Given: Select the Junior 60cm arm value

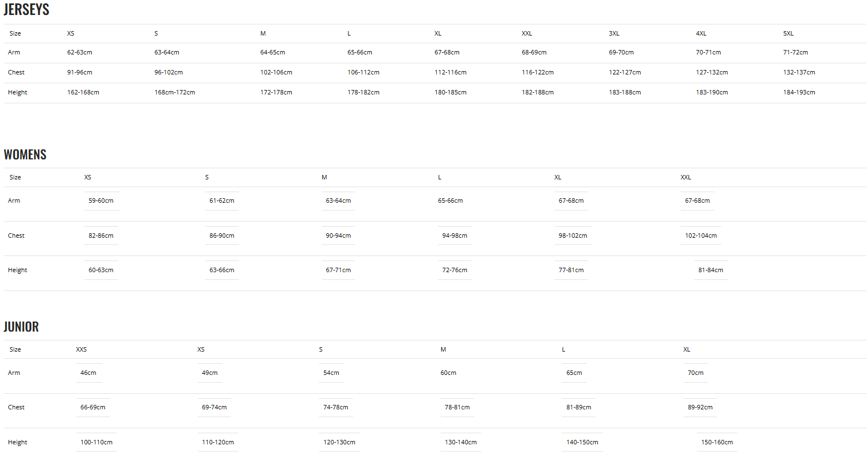Looking at the screenshot, I should [x=448, y=373].
